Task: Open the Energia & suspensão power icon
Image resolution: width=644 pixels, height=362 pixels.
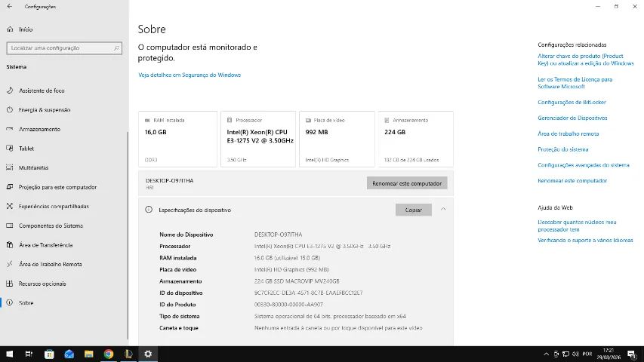Action: tap(10, 109)
